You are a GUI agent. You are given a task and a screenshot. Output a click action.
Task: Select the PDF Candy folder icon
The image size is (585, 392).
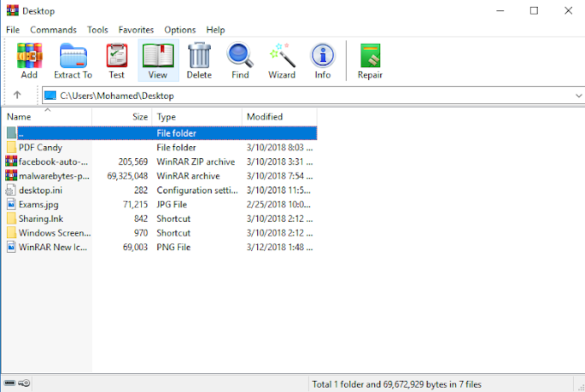coord(11,147)
